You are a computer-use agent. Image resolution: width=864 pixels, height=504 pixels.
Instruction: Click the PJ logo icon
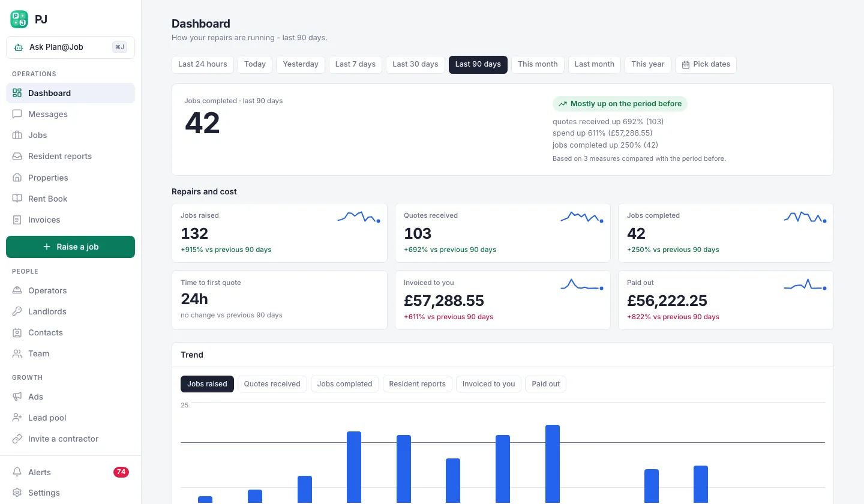(19, 19)
